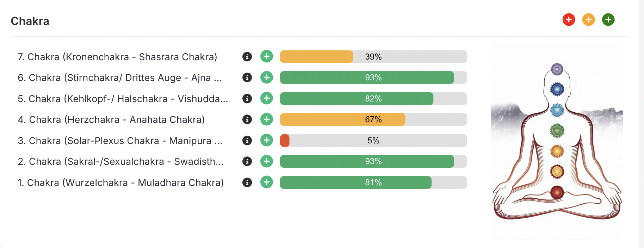Image resolution: width=644 pixels, height=248 pixels.
Task: Open info for Wurzelchakra row
Action: click(x=247, y=182)
